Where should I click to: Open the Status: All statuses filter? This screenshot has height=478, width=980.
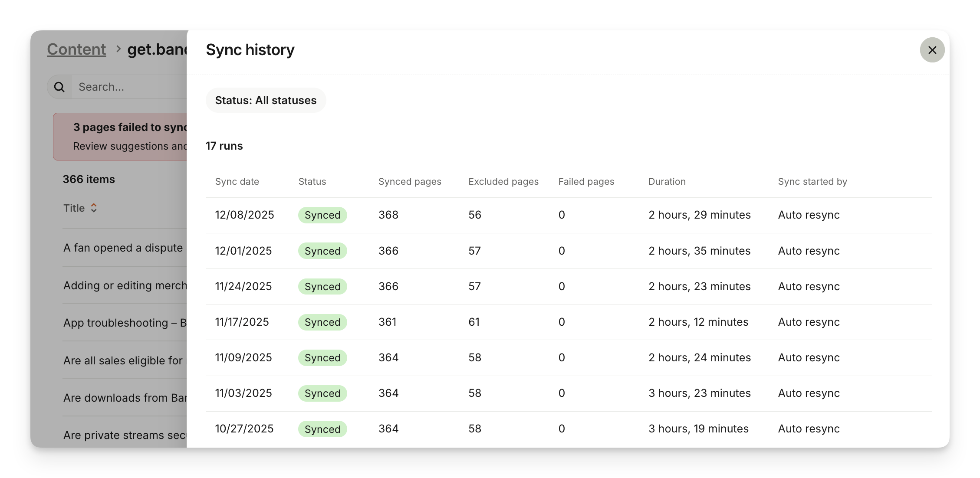(x=266, y=100)
